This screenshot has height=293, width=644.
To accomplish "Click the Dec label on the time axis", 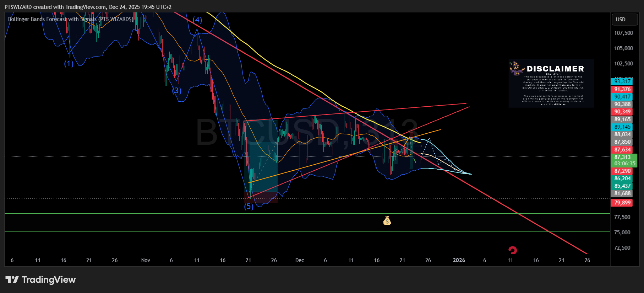I will click(x=300, y=260).
